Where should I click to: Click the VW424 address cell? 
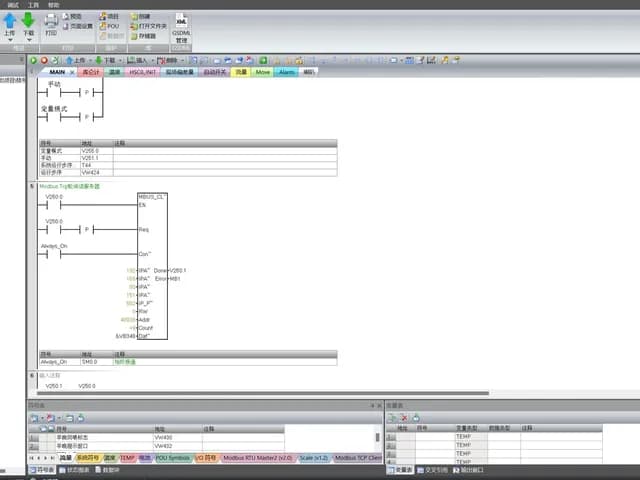pos(96,172)
